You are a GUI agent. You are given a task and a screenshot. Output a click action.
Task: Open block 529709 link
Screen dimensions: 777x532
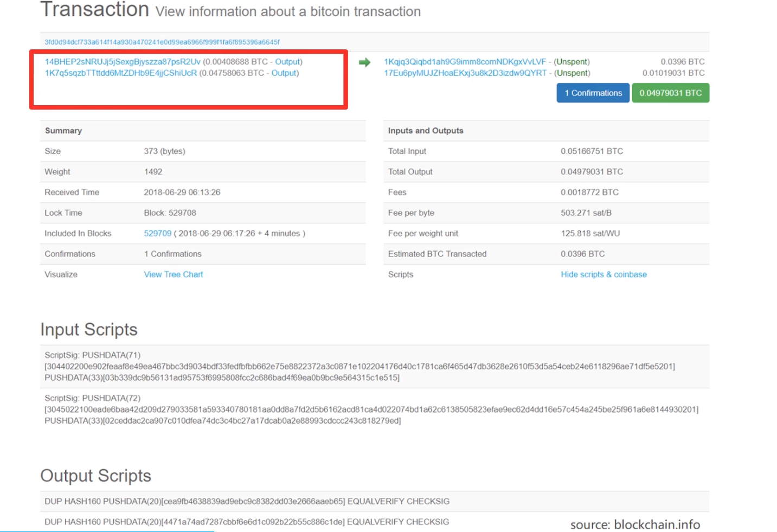[x=158, y=233]
